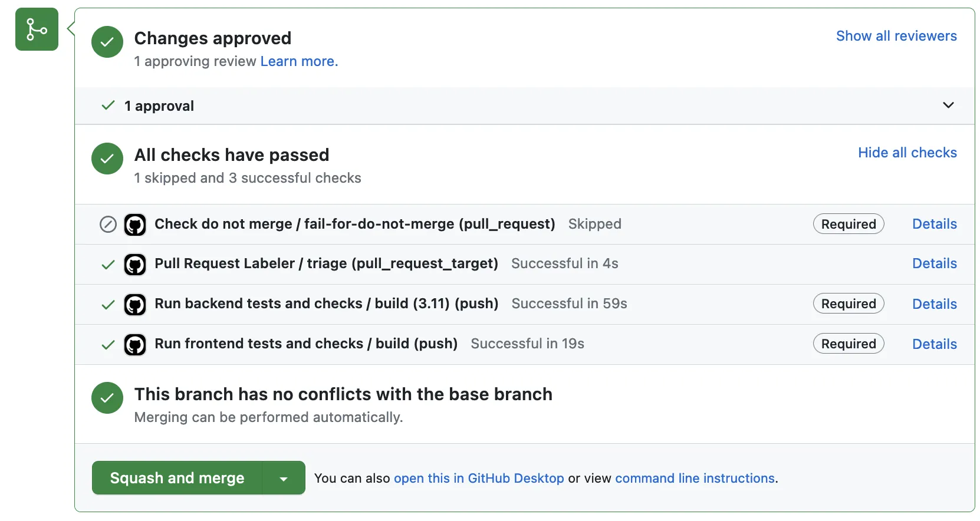Viewport: 980px width, 521px height.
Task: Click GitHub avatar next to backend tests check
Action: [x=135, y=305]
